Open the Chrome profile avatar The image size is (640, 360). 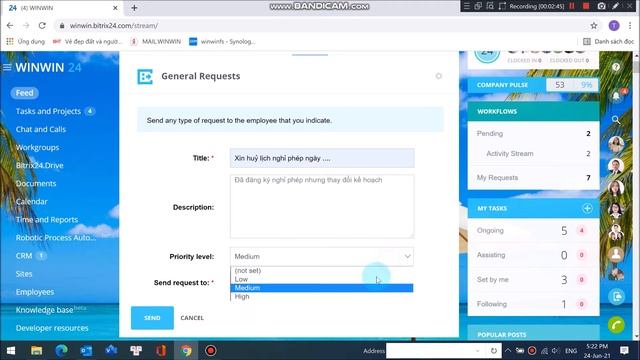tap(614, 26)
